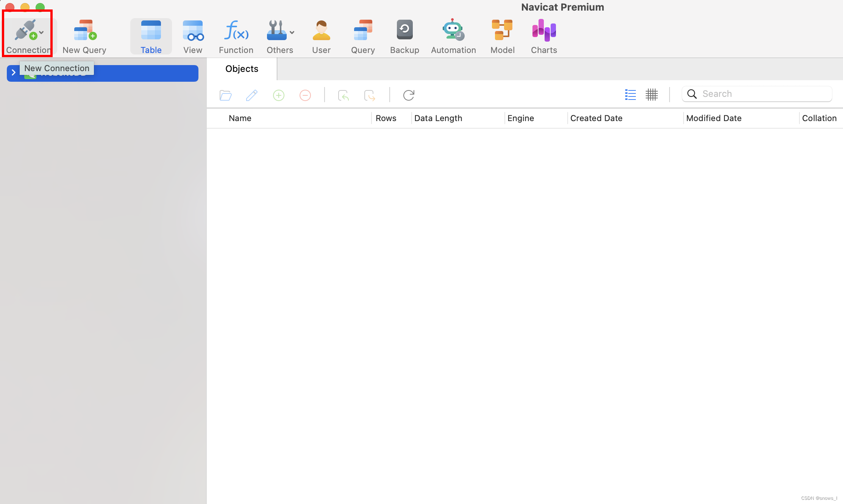Switch to list view mode
This screenshot has width=843, height=504.
point(631,94)
